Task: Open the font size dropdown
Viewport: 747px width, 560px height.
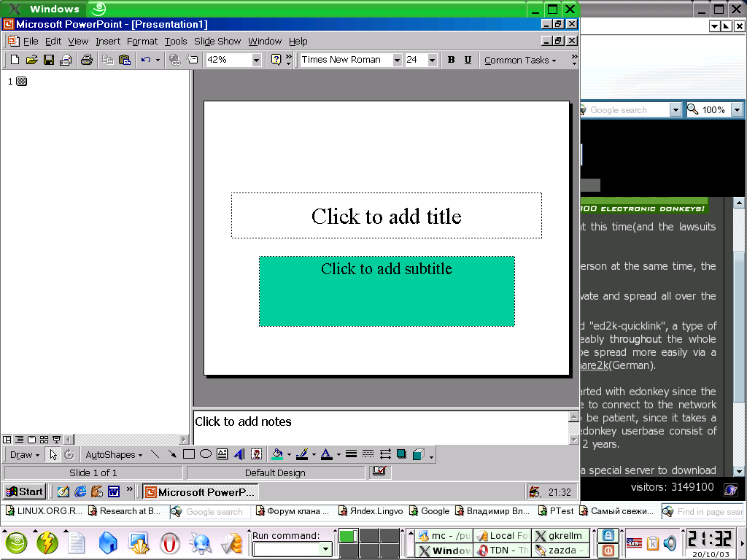Action: click(432, 60)
